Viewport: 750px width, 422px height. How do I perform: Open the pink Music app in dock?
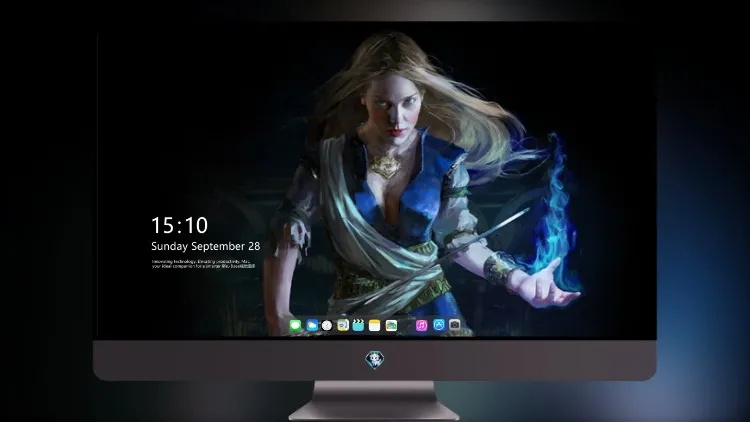pos(421,326)
